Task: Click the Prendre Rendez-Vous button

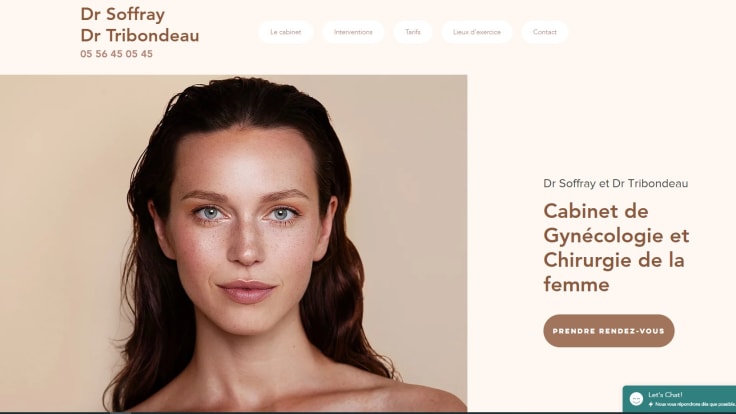Action: pos(609,331)
